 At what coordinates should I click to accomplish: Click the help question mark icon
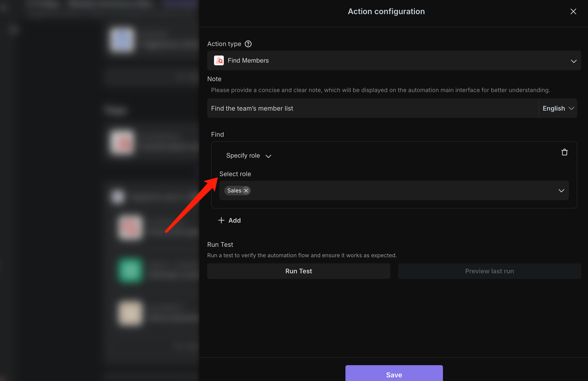(x=248, y=43)
